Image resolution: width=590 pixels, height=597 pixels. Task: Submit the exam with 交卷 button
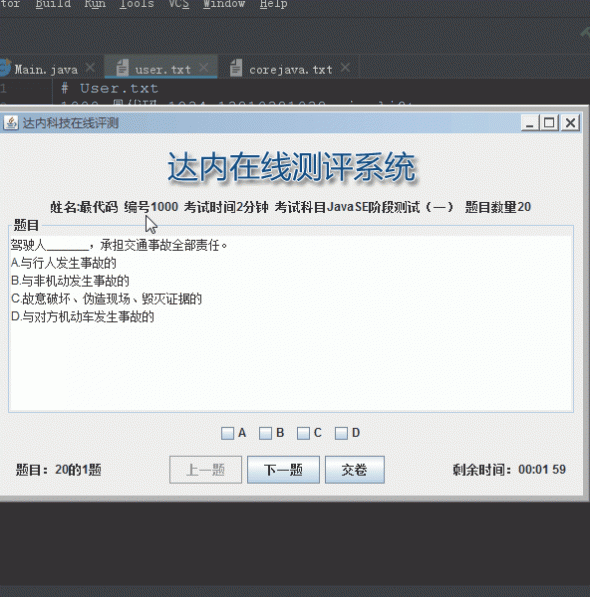pyautogui.click(x=355, y=470)
